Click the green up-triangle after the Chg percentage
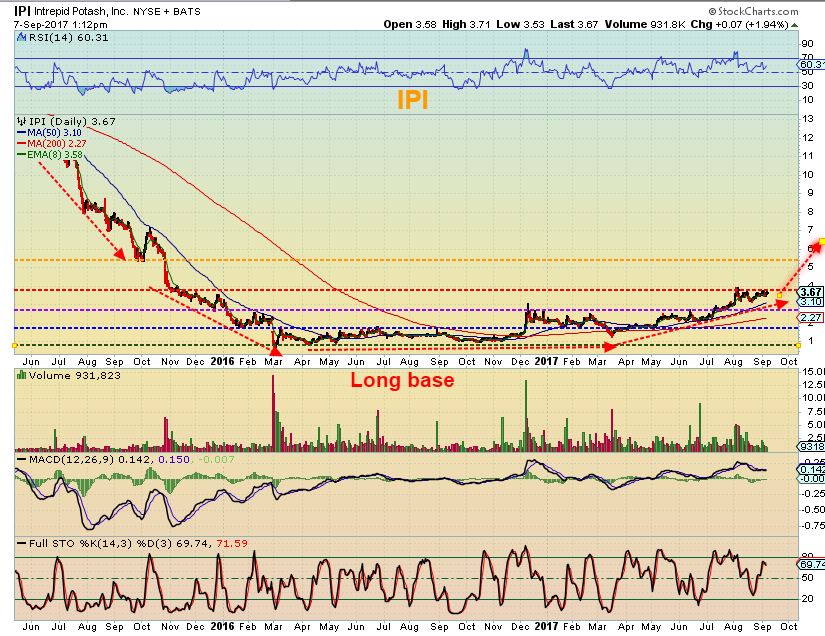This screenshot has height=636, width=825. (794, 25)
